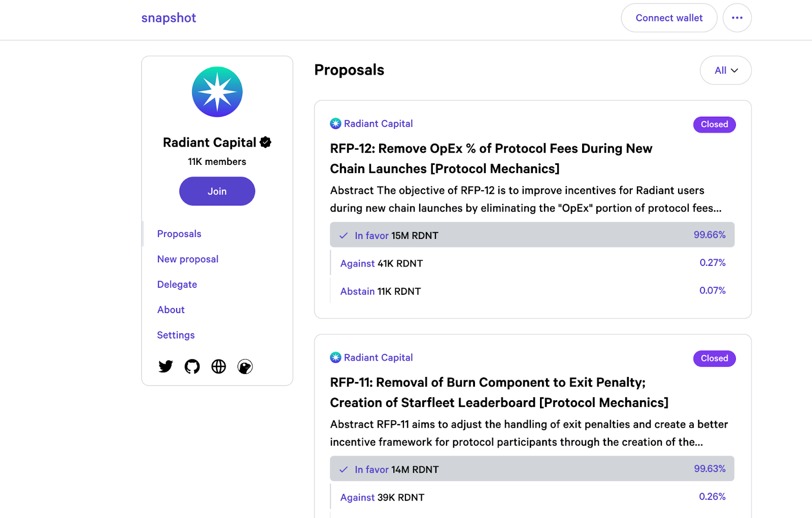Join the Radiant Capital space

[x=217, y=191]
